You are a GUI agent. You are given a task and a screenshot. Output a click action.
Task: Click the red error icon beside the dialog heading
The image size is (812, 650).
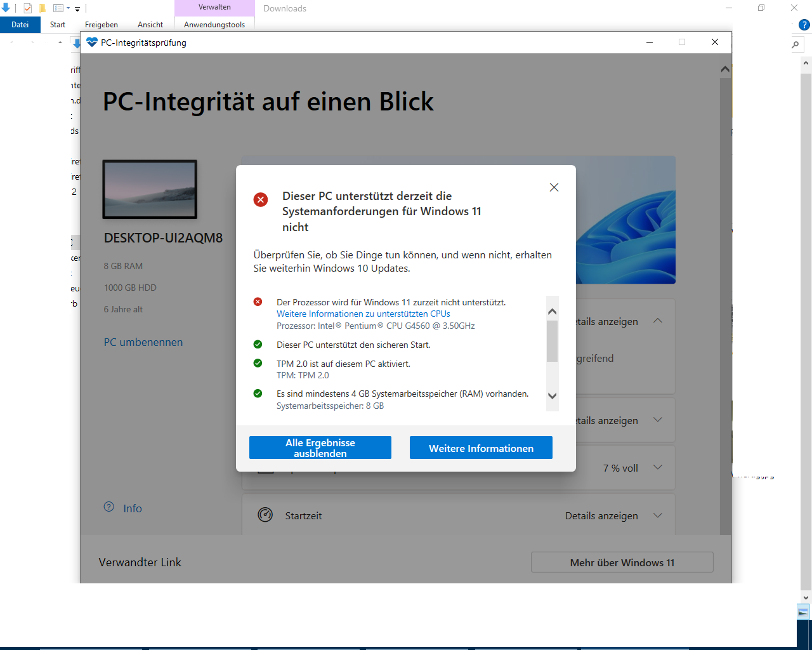coord(261,199)
